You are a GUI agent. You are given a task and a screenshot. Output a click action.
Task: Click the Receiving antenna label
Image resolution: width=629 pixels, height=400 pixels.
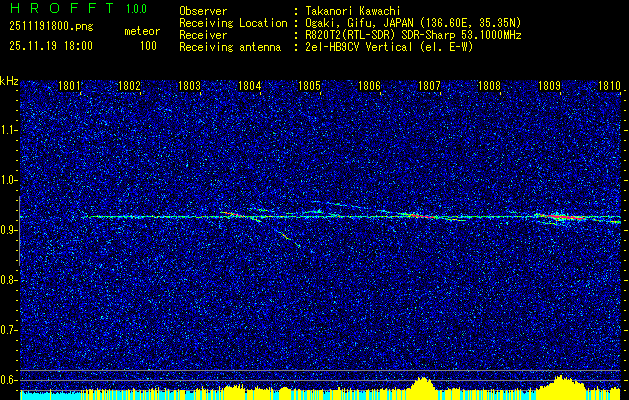230,47
